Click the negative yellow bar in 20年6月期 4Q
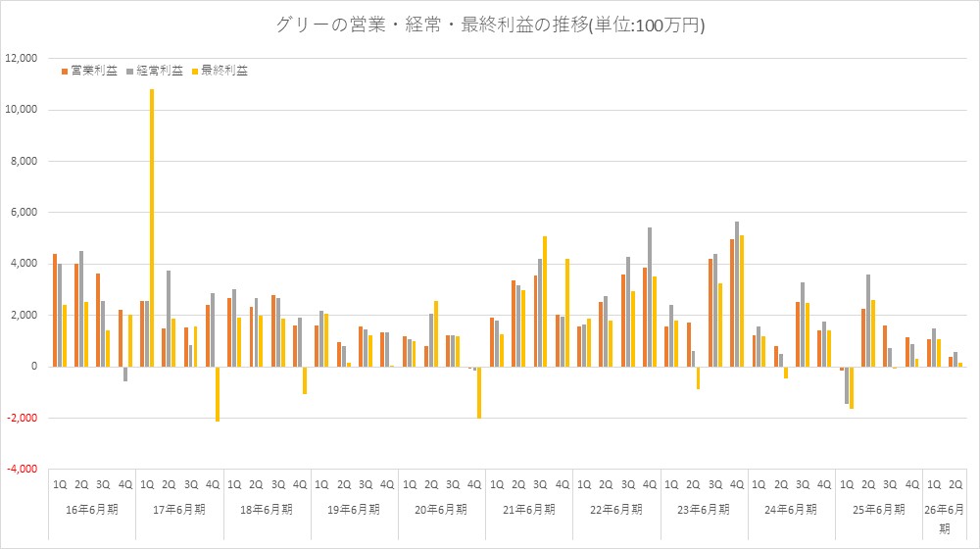Image resolution: width=980 pixels, height=549 pixels. coord(479,392)
